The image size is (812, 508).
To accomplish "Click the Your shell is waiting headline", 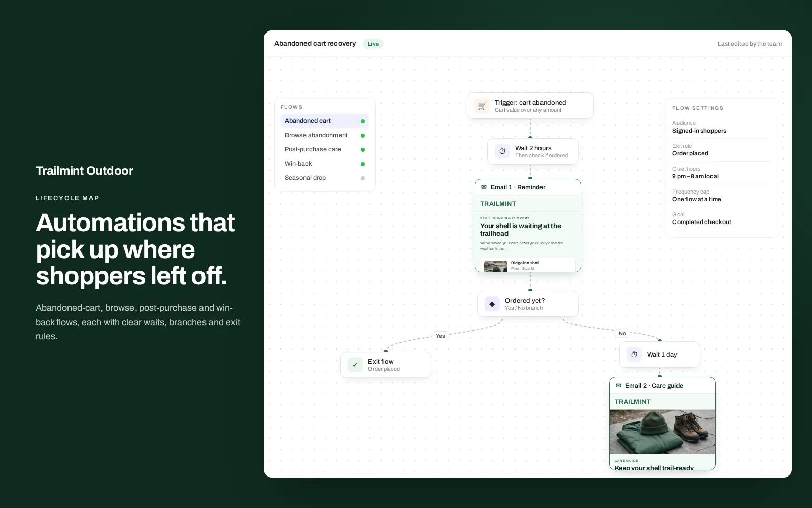I will [x=521, y=230].
